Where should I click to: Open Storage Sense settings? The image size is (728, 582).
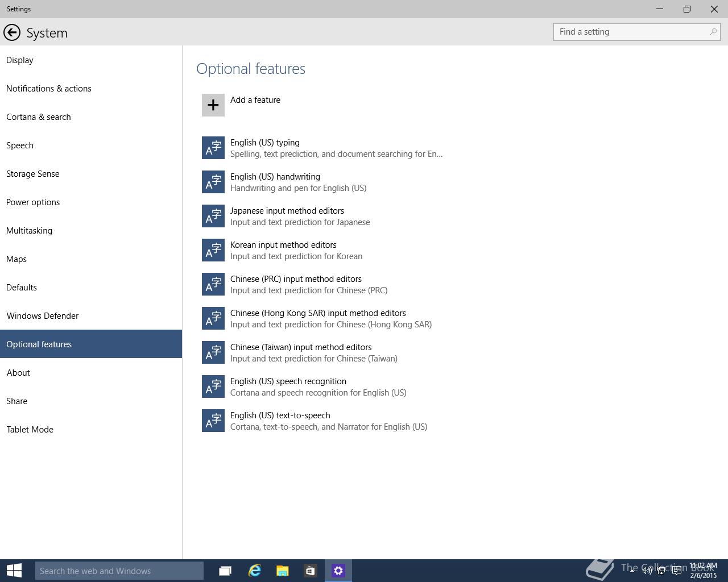point(91,173)
